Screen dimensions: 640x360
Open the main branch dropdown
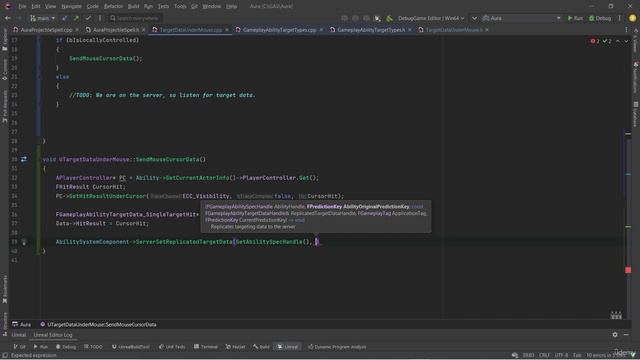(42, 18)
